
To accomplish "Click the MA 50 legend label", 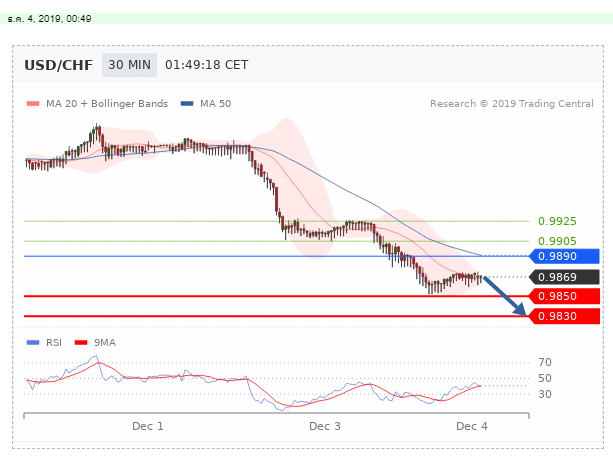I will tap(215, 104).
